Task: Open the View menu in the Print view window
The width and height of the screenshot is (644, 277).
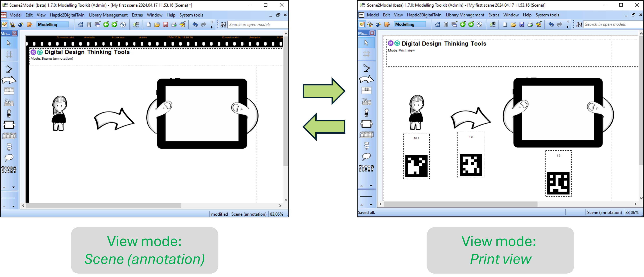Action: [x=398, y=15]
